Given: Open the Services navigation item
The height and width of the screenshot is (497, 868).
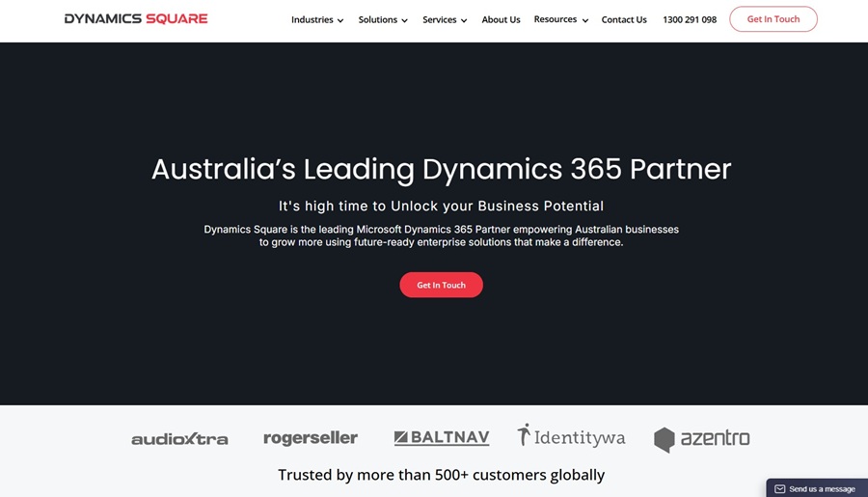Looking at the screenshot, I should (440, 19).
